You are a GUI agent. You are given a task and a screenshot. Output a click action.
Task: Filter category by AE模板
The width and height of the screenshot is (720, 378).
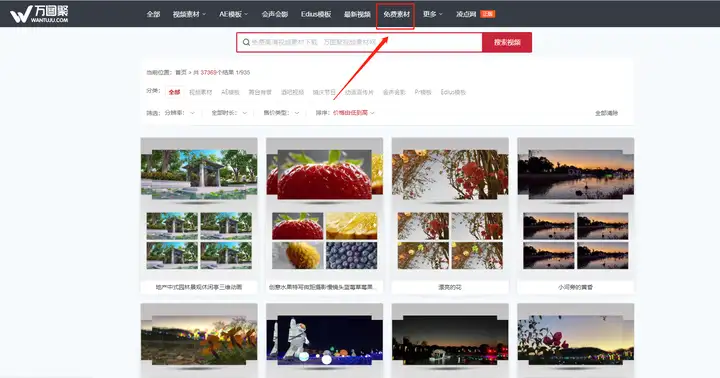pyautogui.click(x=230, y=92)
